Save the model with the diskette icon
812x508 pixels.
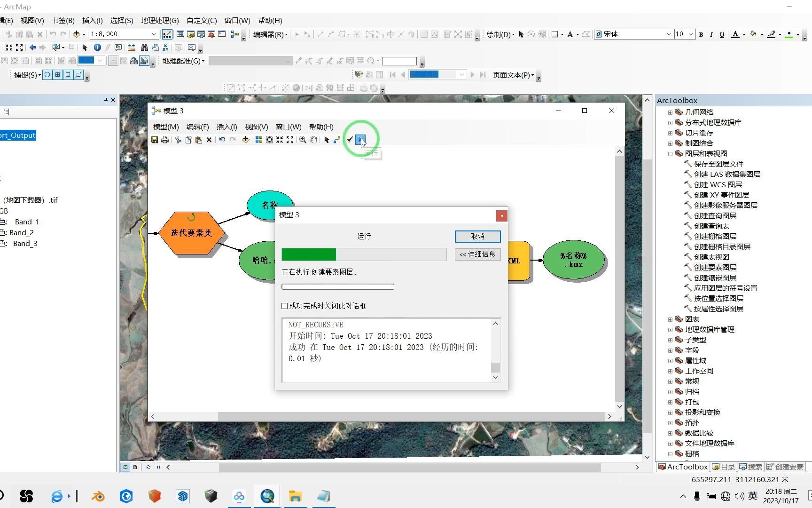pyautogui.click(x=155, y=140)
